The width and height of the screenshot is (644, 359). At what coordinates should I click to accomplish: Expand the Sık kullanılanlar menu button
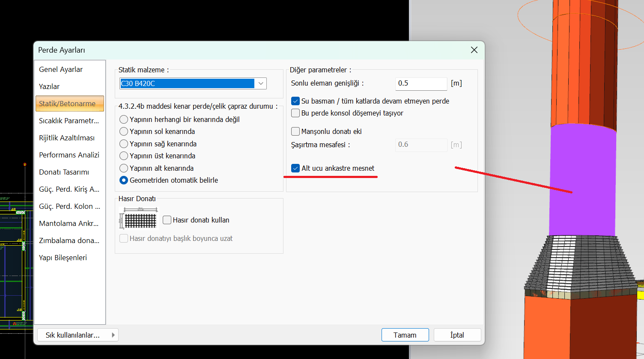pos(78,335)
